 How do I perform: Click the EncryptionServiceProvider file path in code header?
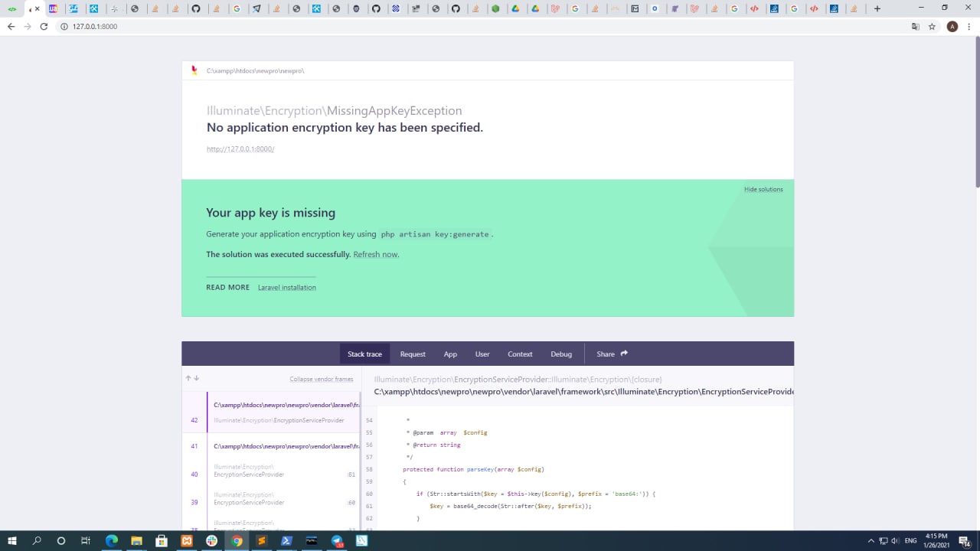[x=584, y=392]
